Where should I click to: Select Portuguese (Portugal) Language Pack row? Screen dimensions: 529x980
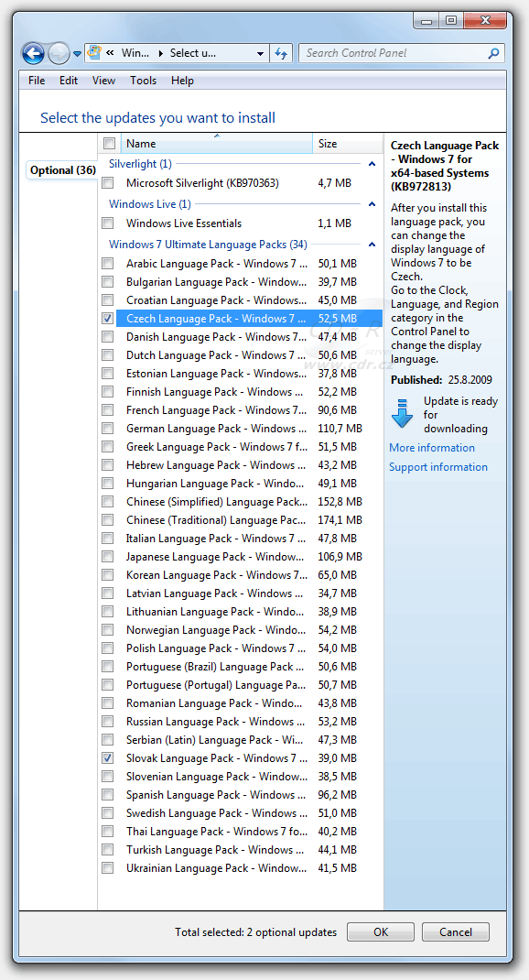(249, 685)
